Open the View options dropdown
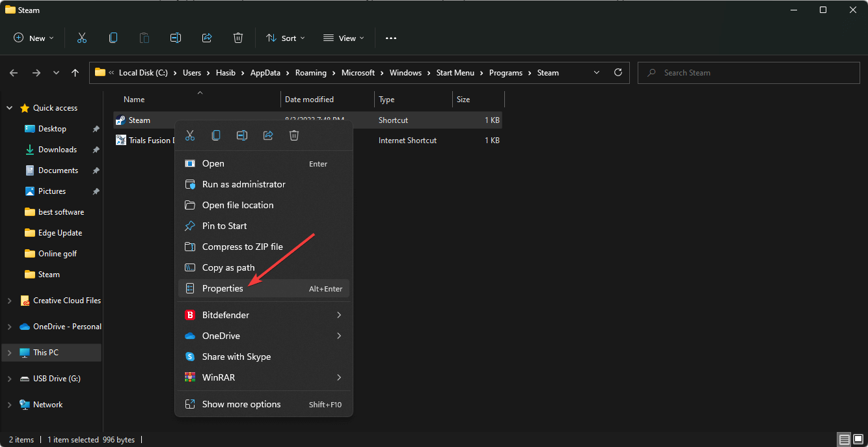 pyautogui.click(x=344, y=38)
